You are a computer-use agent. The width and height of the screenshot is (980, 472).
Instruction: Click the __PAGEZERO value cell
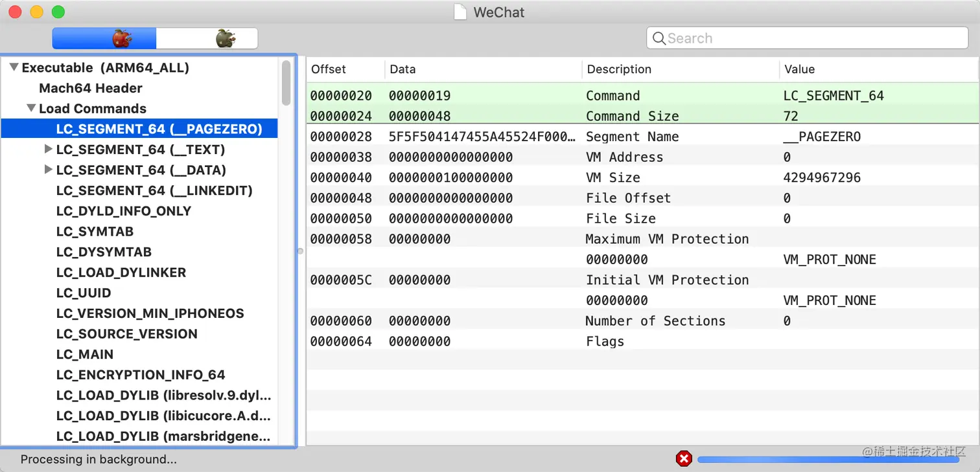(822, 137)
